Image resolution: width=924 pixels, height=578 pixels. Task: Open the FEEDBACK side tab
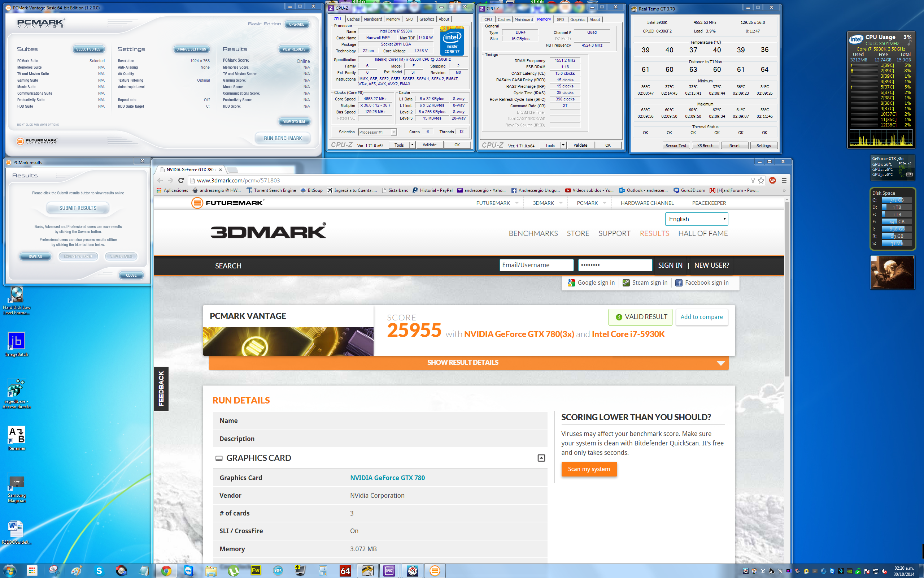pos(161,388)
